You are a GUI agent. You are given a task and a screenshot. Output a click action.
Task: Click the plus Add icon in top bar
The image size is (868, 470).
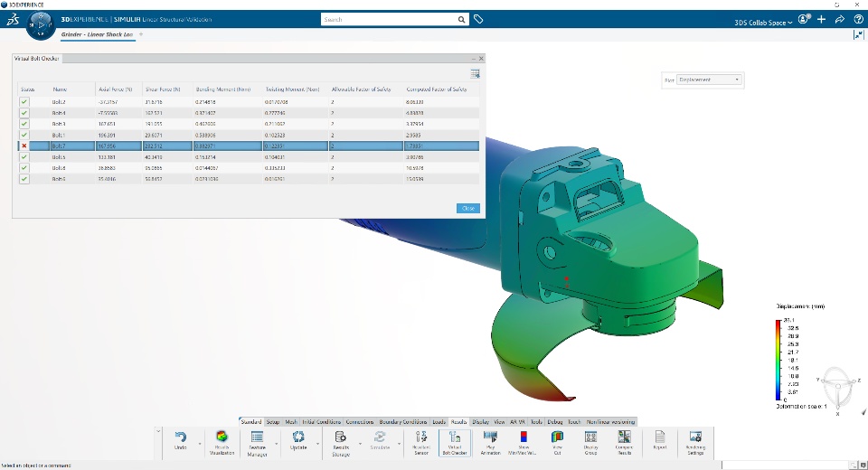click(822, 19)
